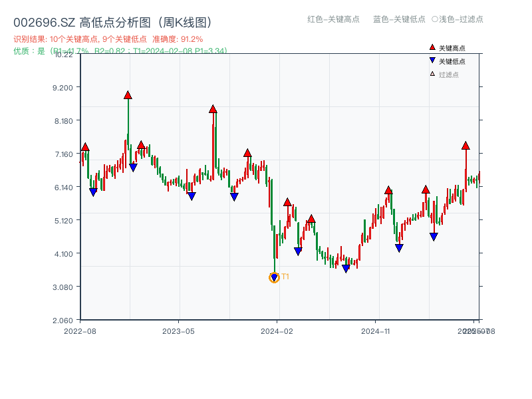Select the blue low marker just after 2023-05
The image size is (532, 399).
click(x=192, y=196)
